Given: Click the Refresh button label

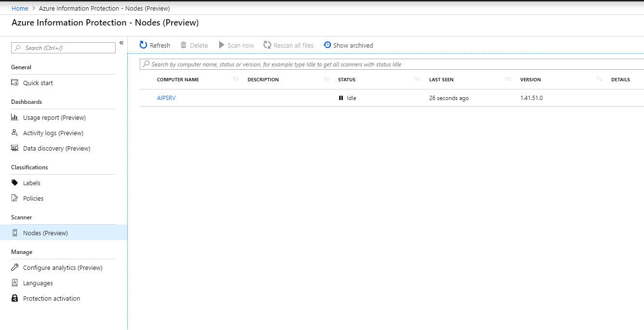Looking at the screenshot, I should 160,45.
